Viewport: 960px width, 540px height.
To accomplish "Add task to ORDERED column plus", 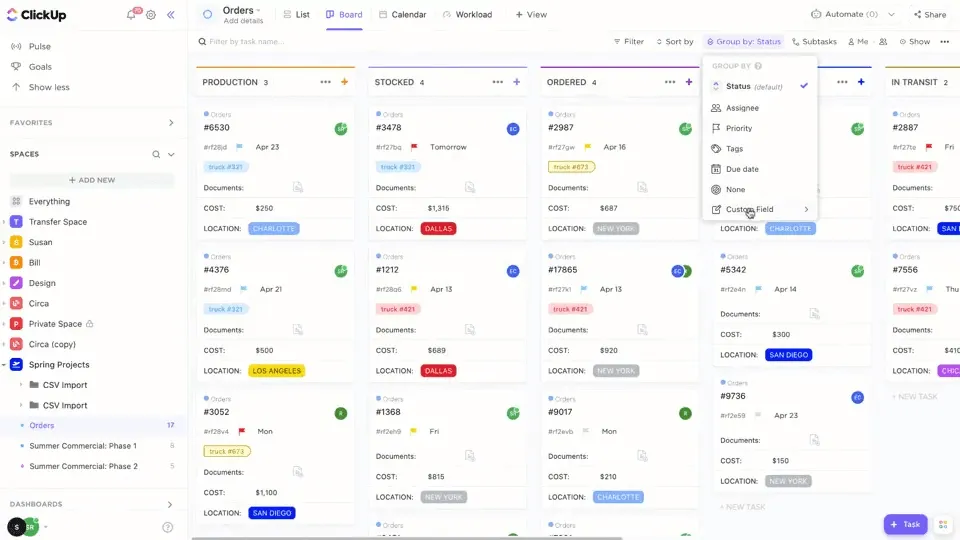I will 689,82.
